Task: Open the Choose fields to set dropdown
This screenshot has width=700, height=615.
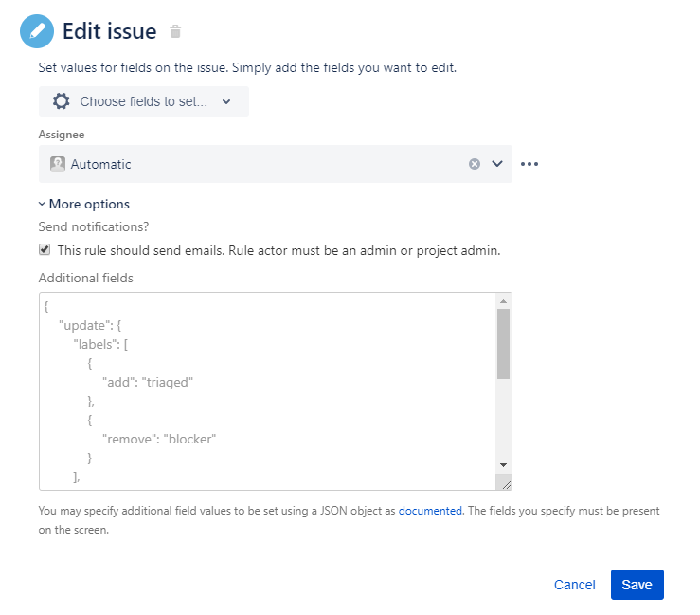Action: tap(144, 101)
